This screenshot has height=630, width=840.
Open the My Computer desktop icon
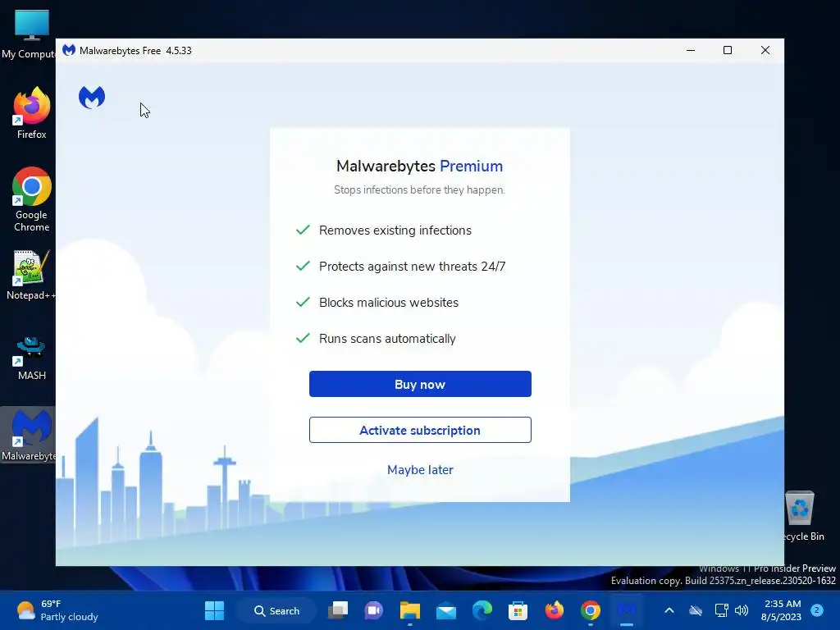pyautogui.click(x=30, y=34)
